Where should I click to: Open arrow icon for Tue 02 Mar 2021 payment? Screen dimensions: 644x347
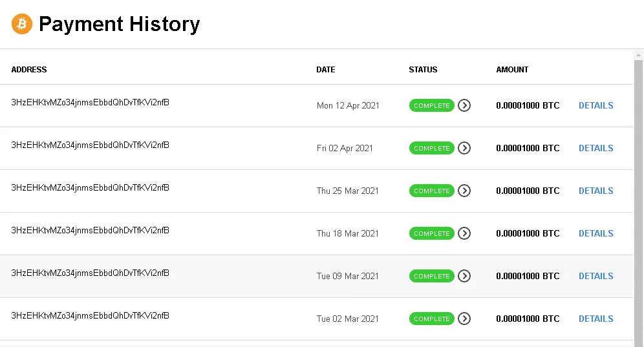coord(464,319)
